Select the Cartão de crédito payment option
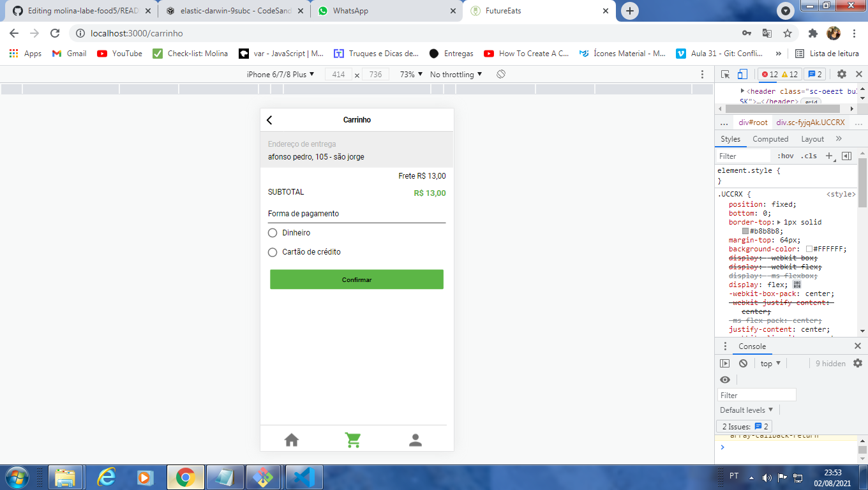Image resolution: width=868 pixels, height=490 pixels. (x=272, y=252)
